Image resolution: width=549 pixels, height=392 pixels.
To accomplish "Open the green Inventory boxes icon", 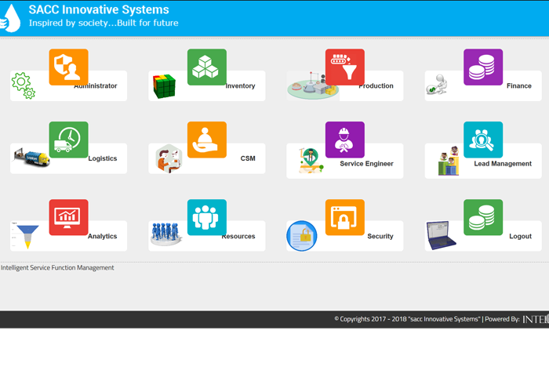I will 206,67.
